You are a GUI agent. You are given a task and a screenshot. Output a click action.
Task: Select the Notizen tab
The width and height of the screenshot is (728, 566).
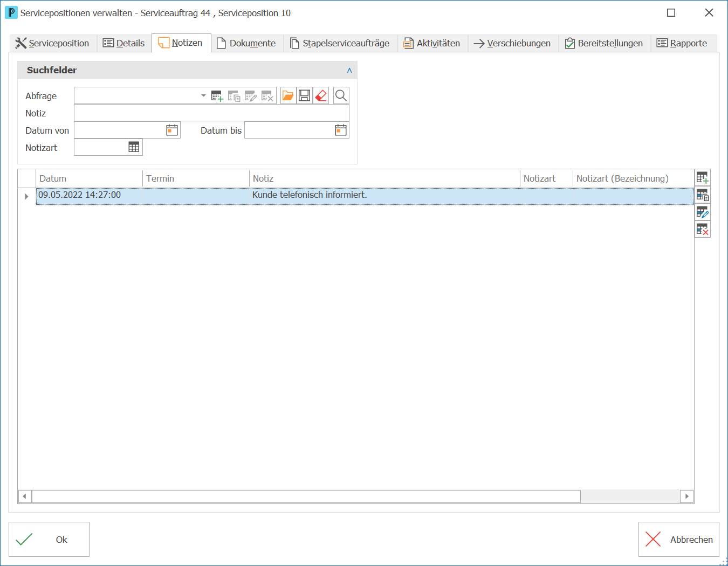[x=181, y=43]
